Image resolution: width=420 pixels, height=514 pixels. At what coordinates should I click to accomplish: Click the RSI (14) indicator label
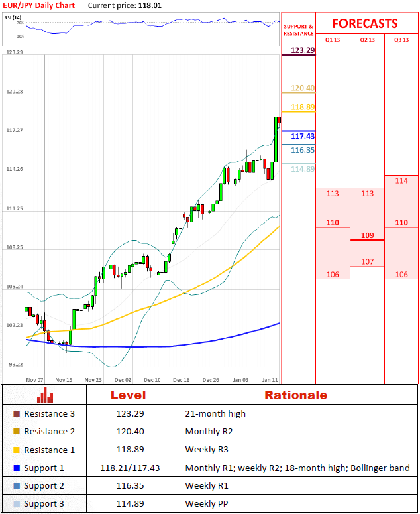pos(13,17)
